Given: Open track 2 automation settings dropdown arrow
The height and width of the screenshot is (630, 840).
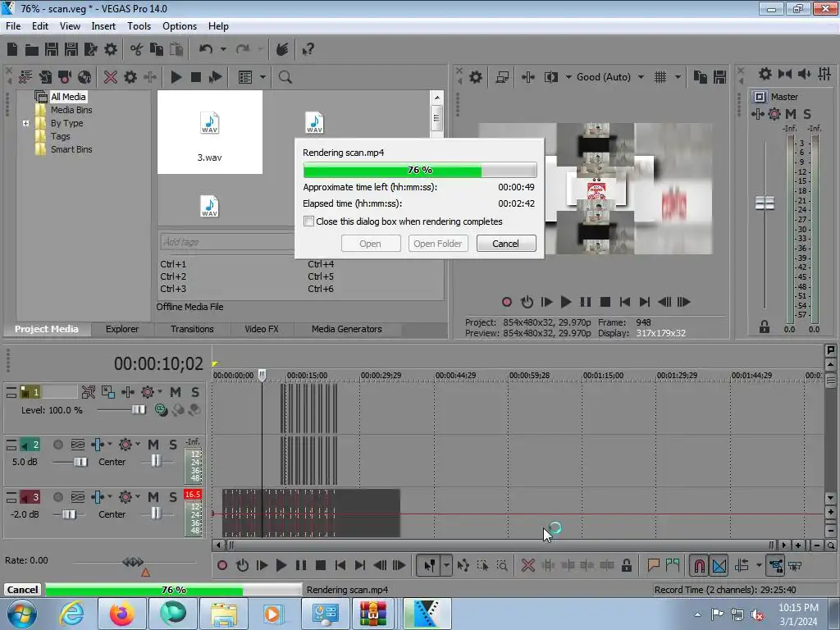Looking at the screenshot, I should tap(138, 444).
